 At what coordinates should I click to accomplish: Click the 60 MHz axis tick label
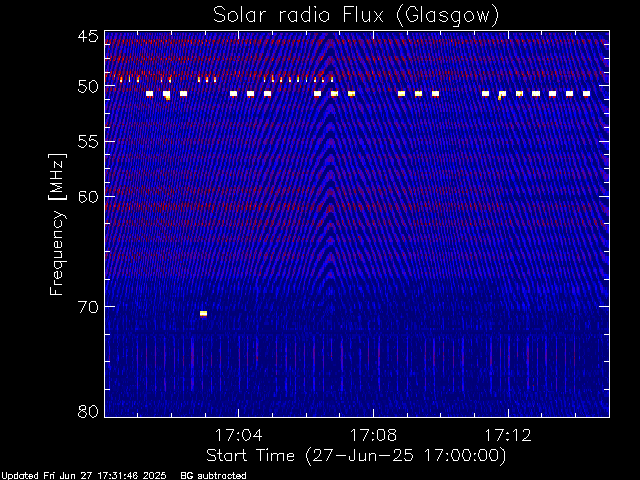coord(88,196)
